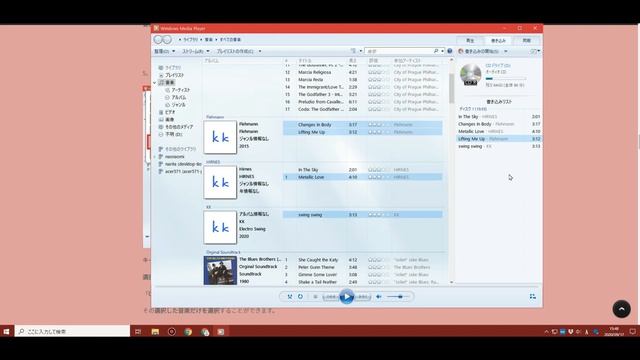Select Metallic Love in the library list
Image resolution: width=640 pixels, height=360 pixels.
coord(362,177)
